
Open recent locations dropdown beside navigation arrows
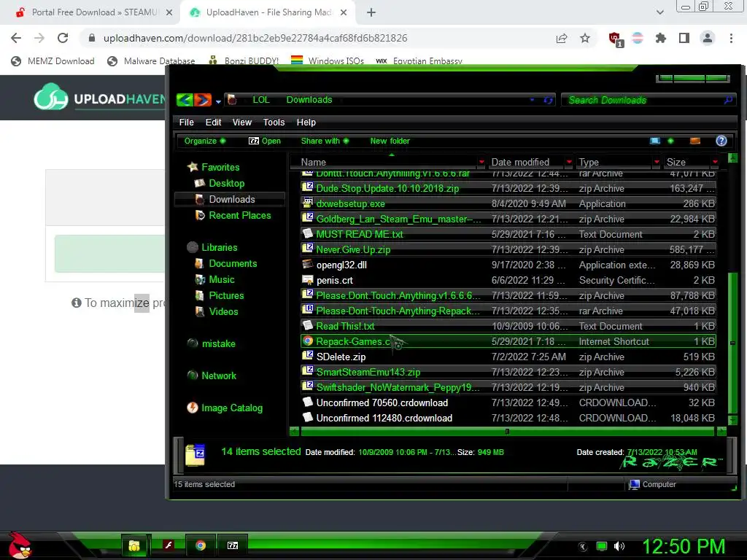click(218, 101)
